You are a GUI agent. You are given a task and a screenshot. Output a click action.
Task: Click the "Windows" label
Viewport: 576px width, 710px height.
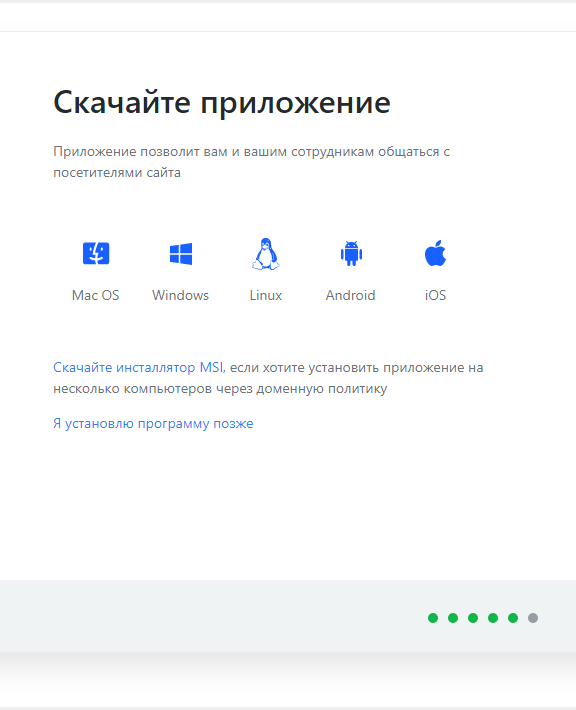click(180, 295)
